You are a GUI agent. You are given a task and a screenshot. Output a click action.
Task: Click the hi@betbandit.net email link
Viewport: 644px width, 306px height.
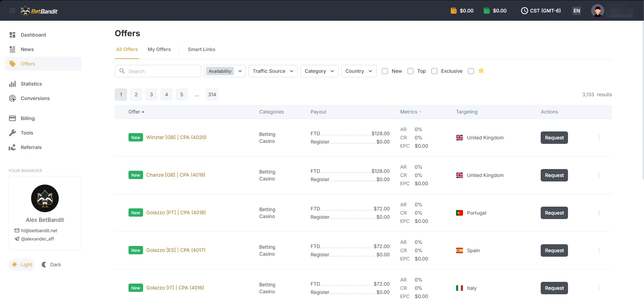(39, 230)
